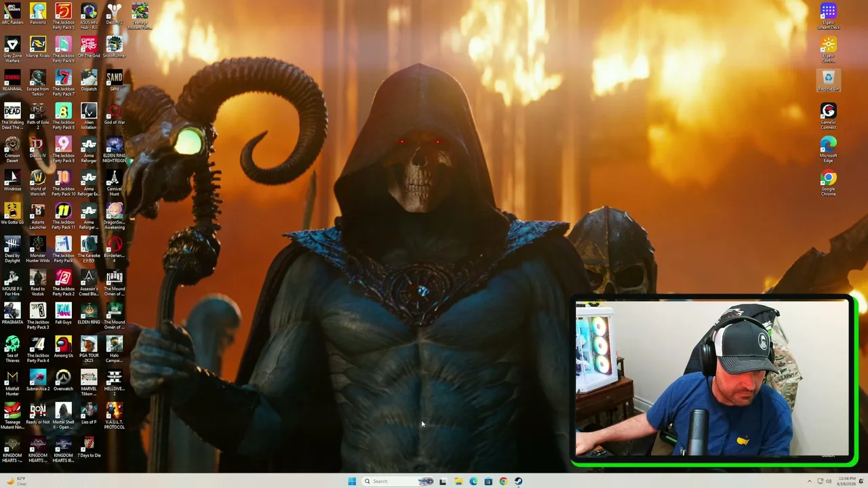Select the Dead by Daylight shortcut
Viewport: 868px width, 488px height.
(12, 249)
